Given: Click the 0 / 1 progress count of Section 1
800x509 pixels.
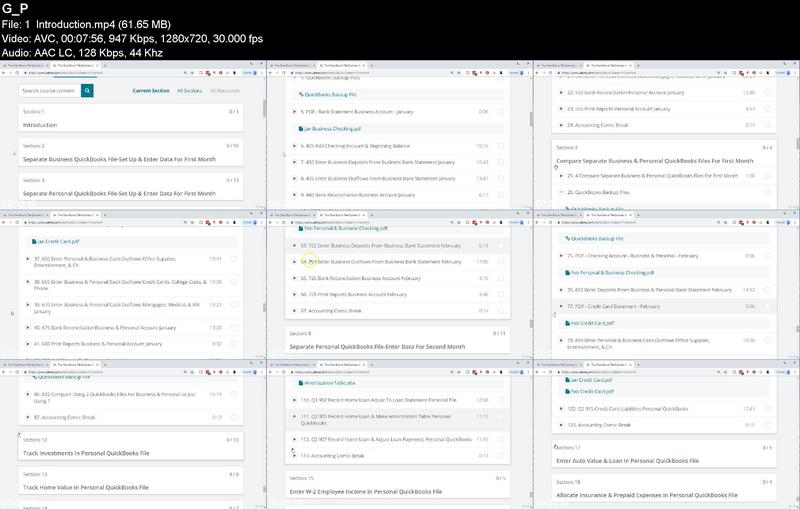Looking at the screenshot, I should coord(234,112).
